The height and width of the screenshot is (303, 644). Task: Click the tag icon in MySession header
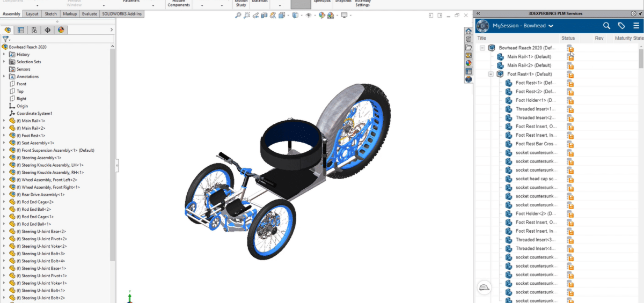pos(621,25)
